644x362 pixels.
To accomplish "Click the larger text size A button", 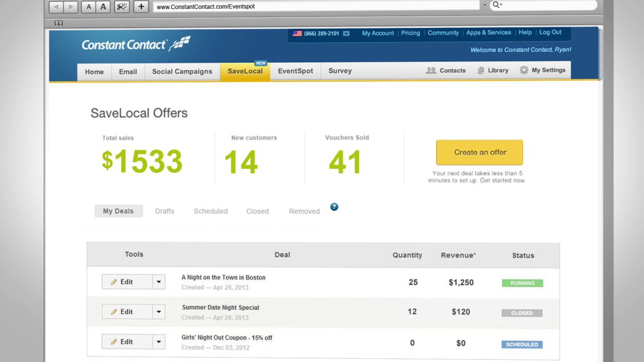I will tap(103, 7).
